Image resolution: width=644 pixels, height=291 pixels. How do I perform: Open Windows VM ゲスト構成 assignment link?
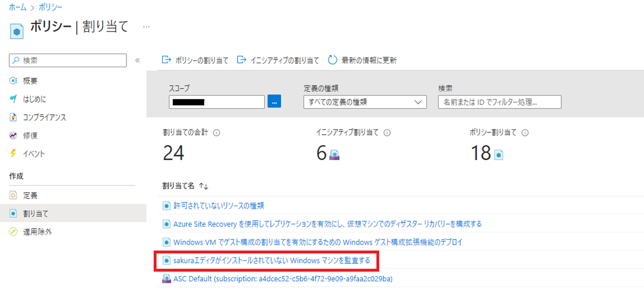[x=318, y=242]
